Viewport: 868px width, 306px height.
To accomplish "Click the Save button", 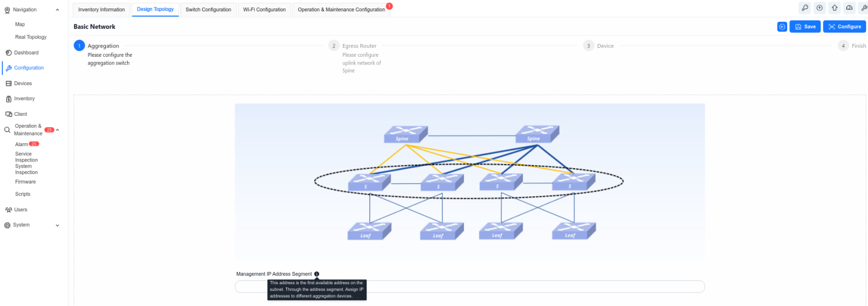I will point(804,27).
